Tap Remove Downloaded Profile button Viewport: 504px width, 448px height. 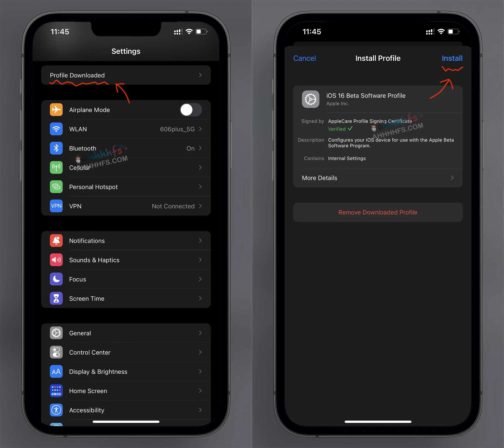tap(377, 212)
